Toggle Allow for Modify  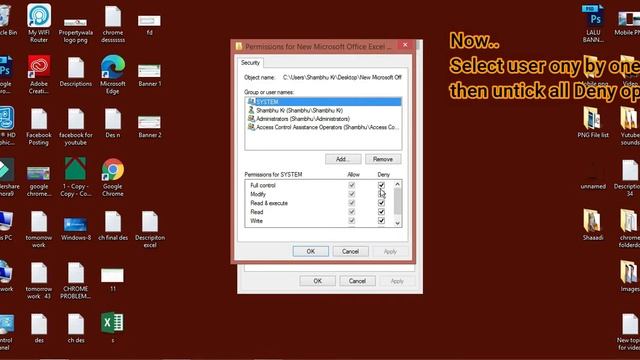click(351, 194)
